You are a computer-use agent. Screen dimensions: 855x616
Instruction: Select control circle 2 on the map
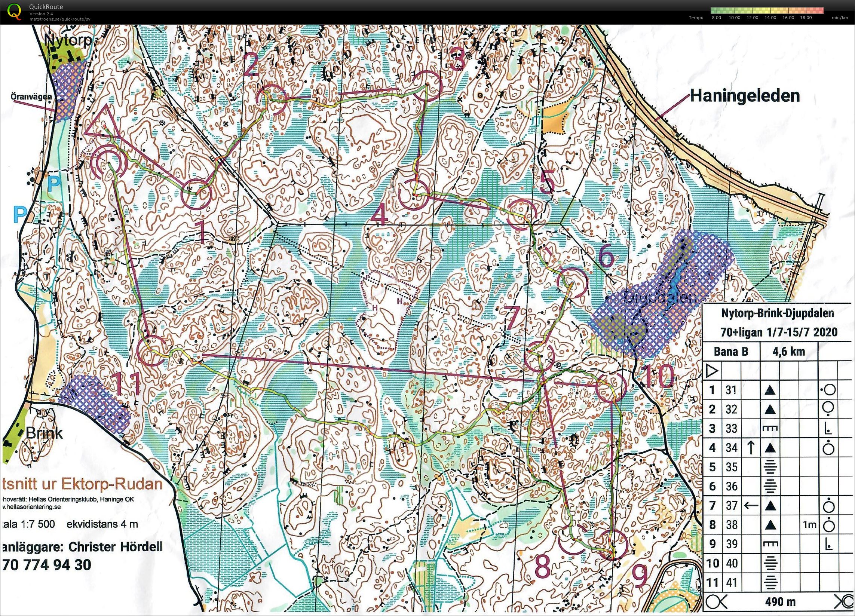point(272,100)
